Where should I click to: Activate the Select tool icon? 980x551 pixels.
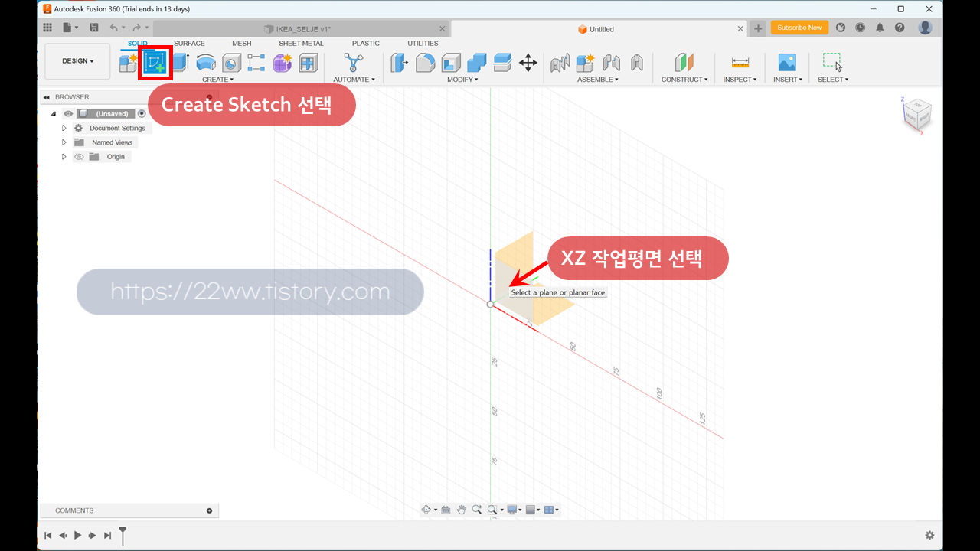tap(832, 63)
